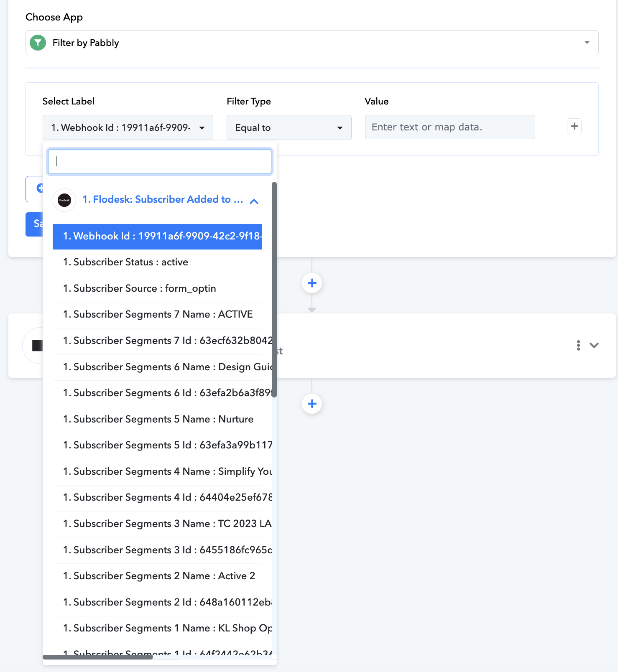Click the partially hidden blue Save button
Image resolution: width=618 pixels, height=672 pixels.
coord(34,224)
